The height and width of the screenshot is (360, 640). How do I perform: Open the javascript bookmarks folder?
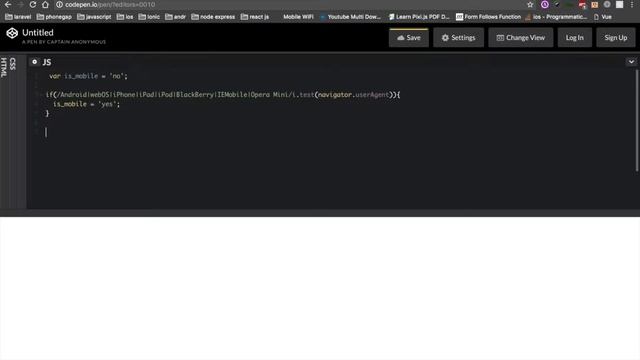(94, 17)
